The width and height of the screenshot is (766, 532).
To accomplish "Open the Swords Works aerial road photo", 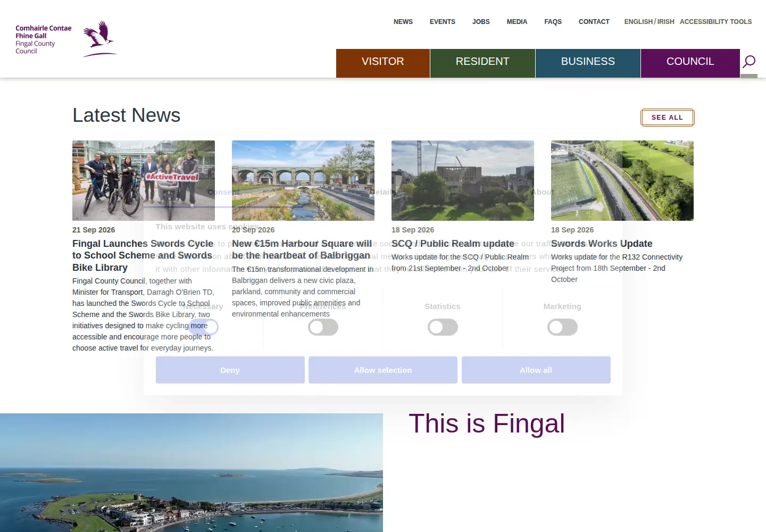I will tap(622, 180).
